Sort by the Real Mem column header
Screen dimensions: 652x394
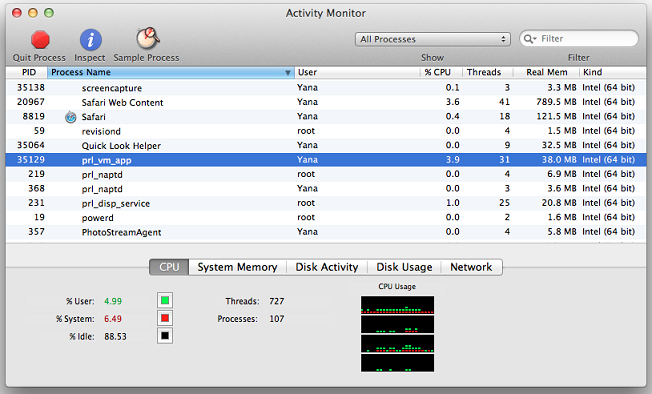(546, 72)
